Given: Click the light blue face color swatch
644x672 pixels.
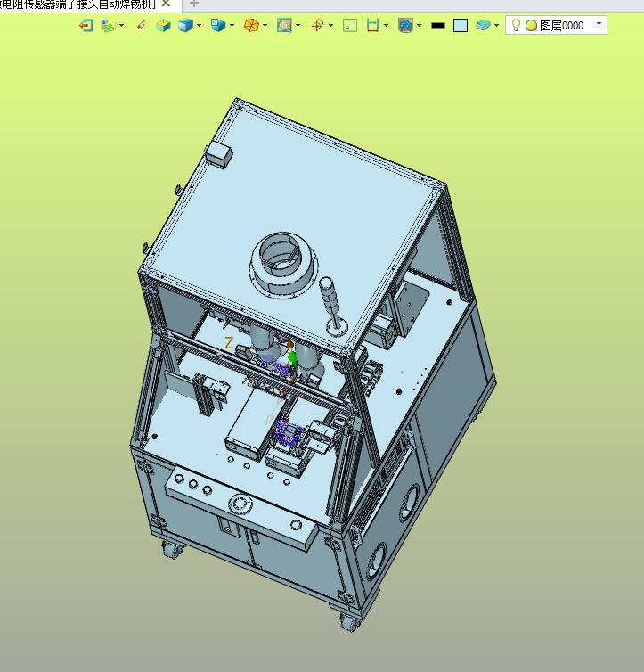Looking at the screenshot, I should pos(461,25).
